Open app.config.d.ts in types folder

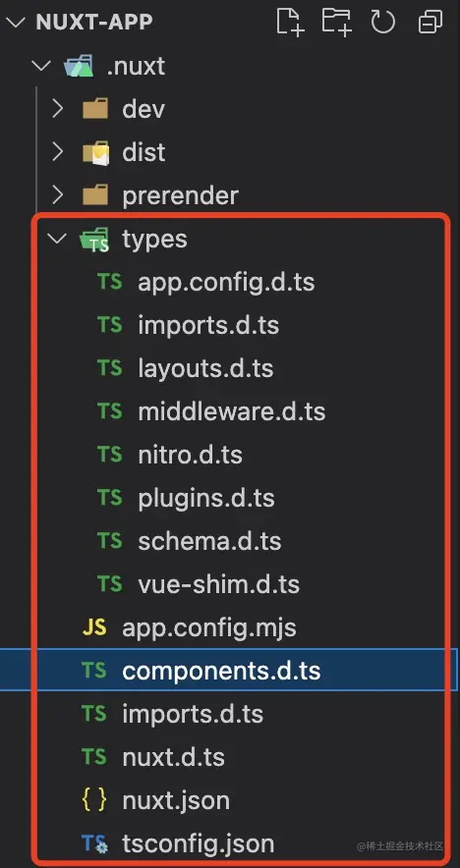click(226, 282)
